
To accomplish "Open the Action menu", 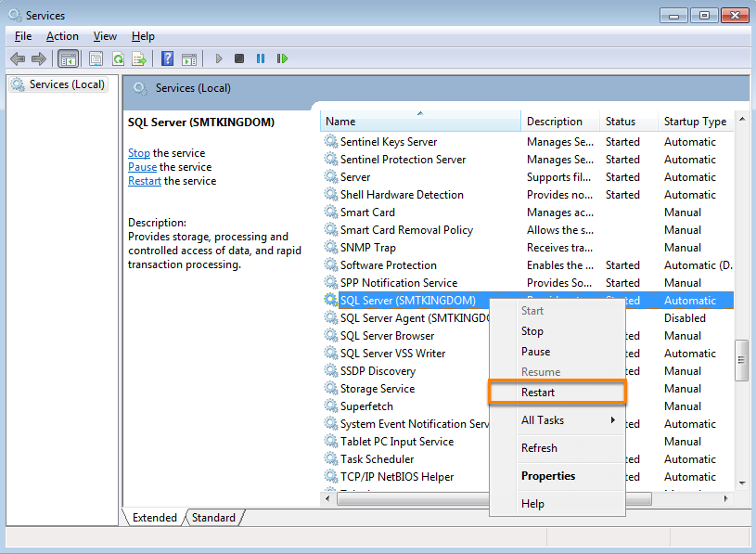I will (62, 36).
